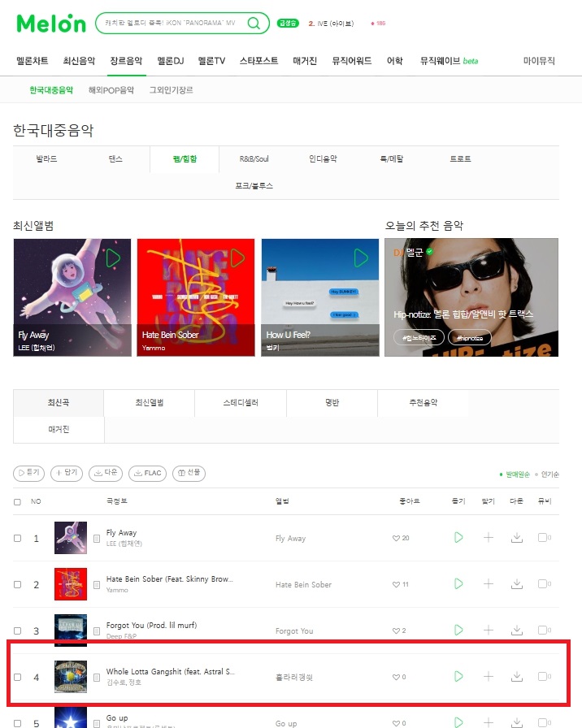The image size is (582, 728).
Task: Play the Fly Away track row
Action: point(458,538)
